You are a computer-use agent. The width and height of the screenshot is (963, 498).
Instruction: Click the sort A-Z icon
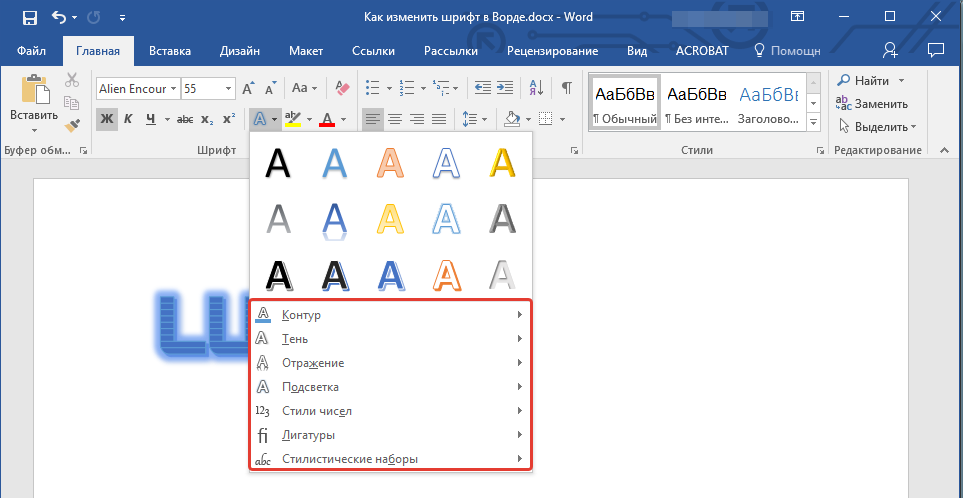(536, 88)
